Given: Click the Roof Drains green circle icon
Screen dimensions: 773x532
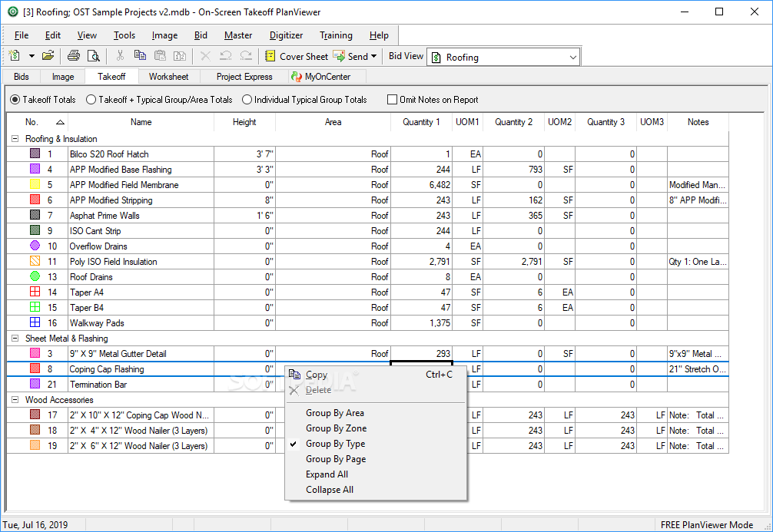Looking at the screenshot, I should click(35, 276).
